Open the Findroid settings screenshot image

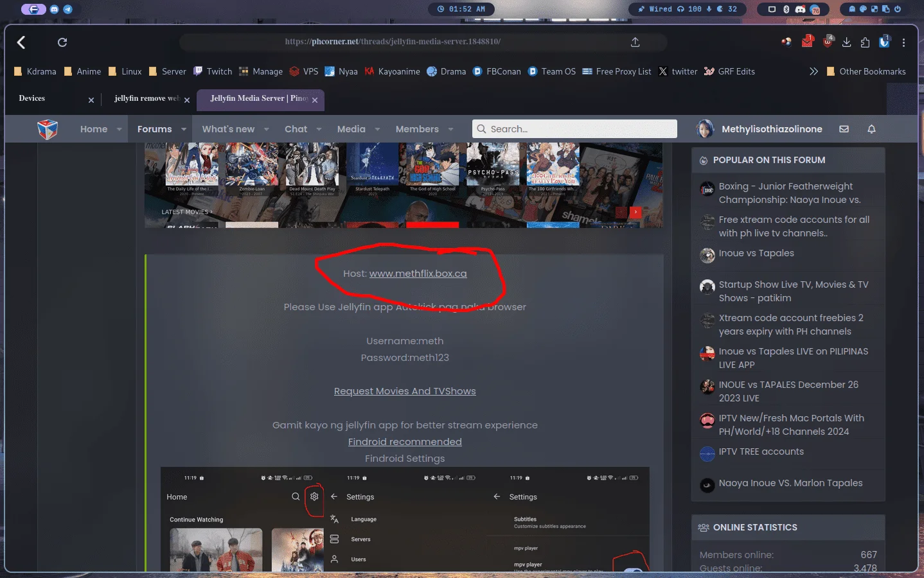pos(405,519)
